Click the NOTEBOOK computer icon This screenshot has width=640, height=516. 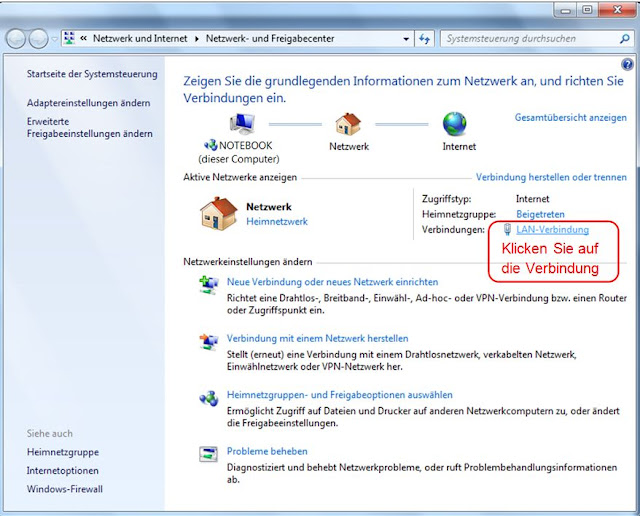click(242, 124)
